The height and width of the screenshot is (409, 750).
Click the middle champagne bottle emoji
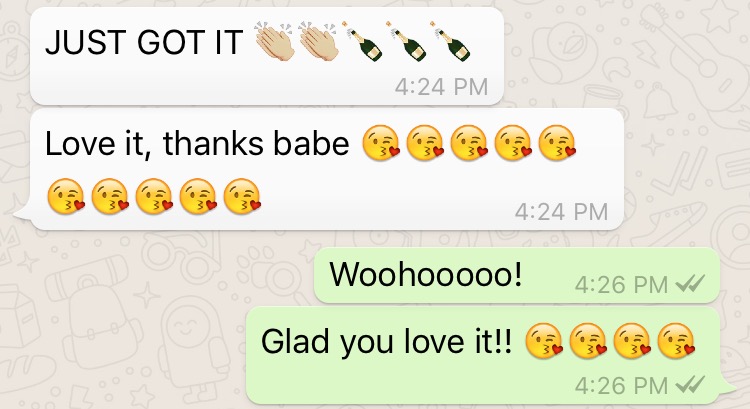406,41
